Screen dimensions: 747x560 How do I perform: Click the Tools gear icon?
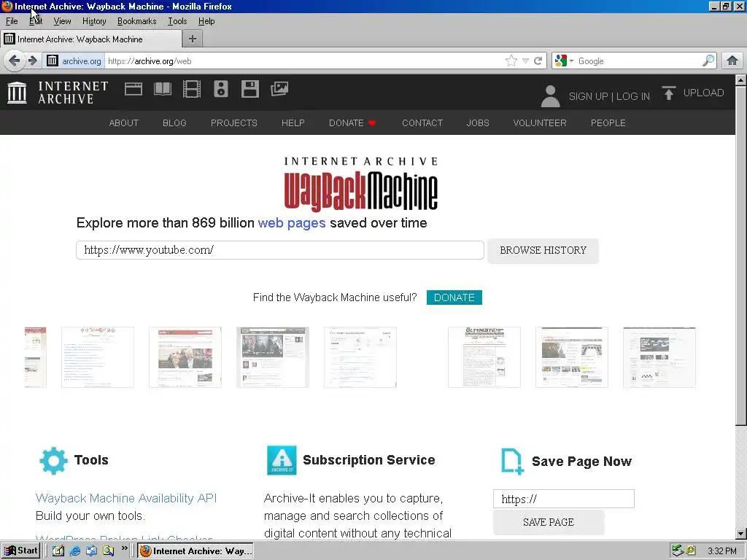pyautogui.click(x=53, y=461)
